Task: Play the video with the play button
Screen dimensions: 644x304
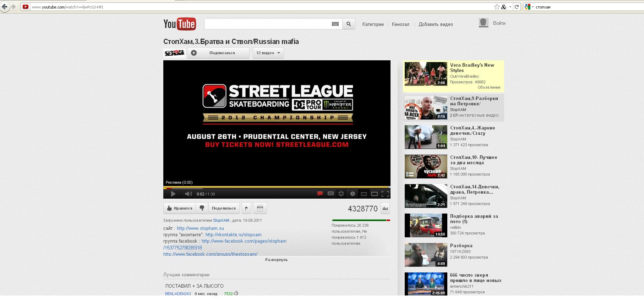Action: 173,194
